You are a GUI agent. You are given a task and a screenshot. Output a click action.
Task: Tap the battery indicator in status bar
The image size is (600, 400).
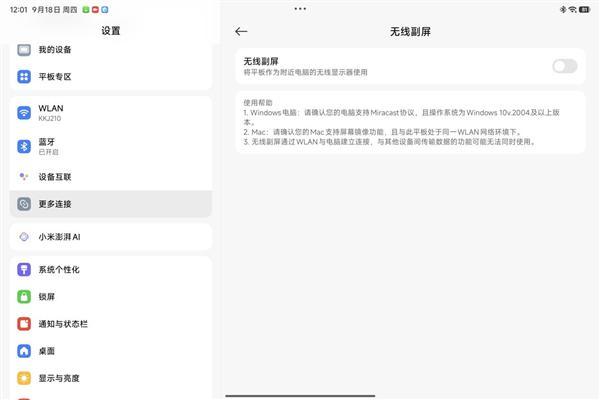tap(584, 9)
